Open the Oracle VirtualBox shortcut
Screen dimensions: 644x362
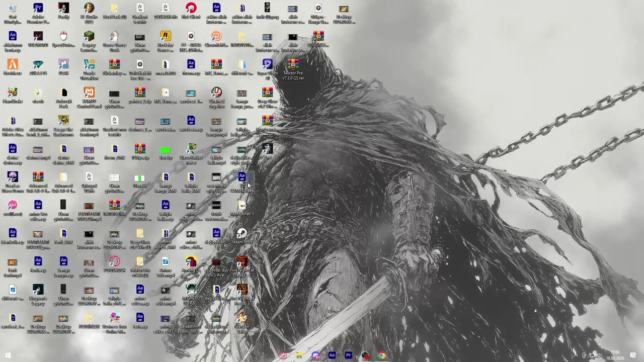pyautogui.click(x=89, y=70)
